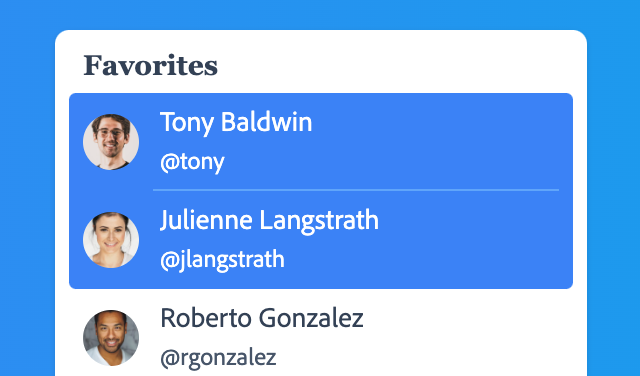
Task: Select the @rgonzalez handle
Action: coord(218,358)
